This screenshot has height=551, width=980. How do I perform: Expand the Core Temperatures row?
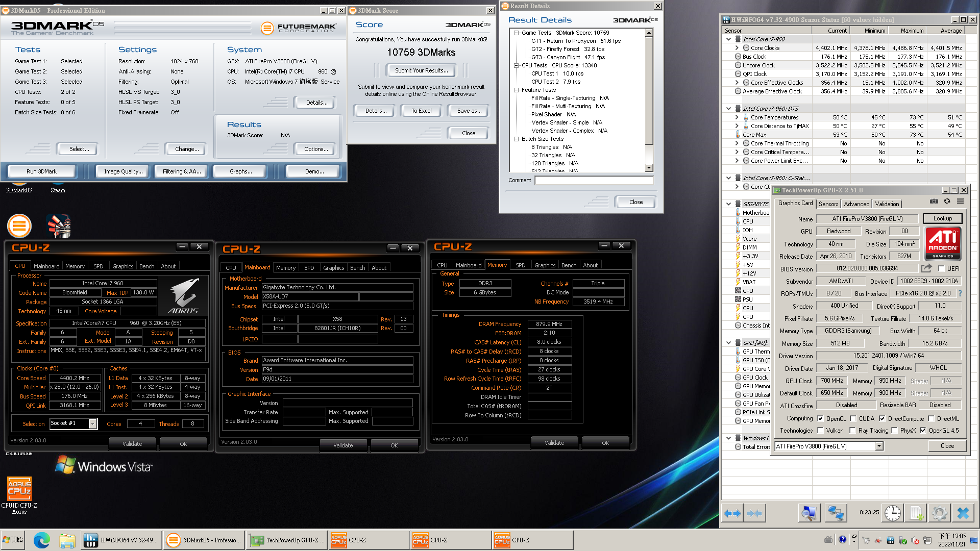tap(737, 117)
